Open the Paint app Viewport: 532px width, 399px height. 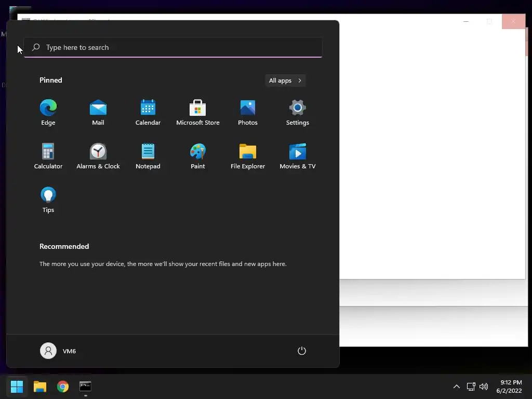tap(198, 156)
